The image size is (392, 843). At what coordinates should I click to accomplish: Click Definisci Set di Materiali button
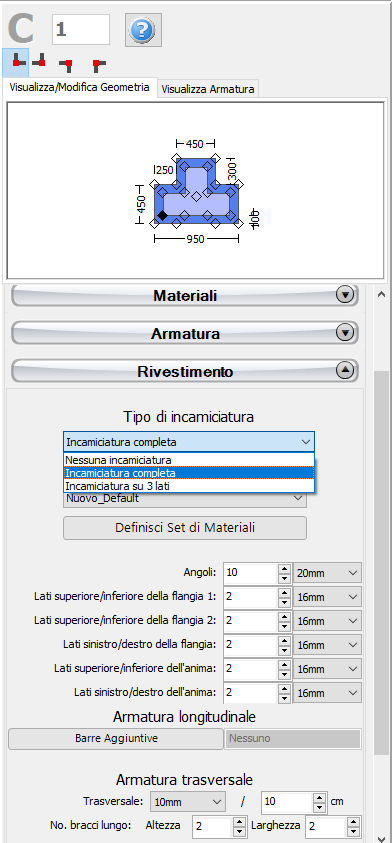tap(185, 528)
